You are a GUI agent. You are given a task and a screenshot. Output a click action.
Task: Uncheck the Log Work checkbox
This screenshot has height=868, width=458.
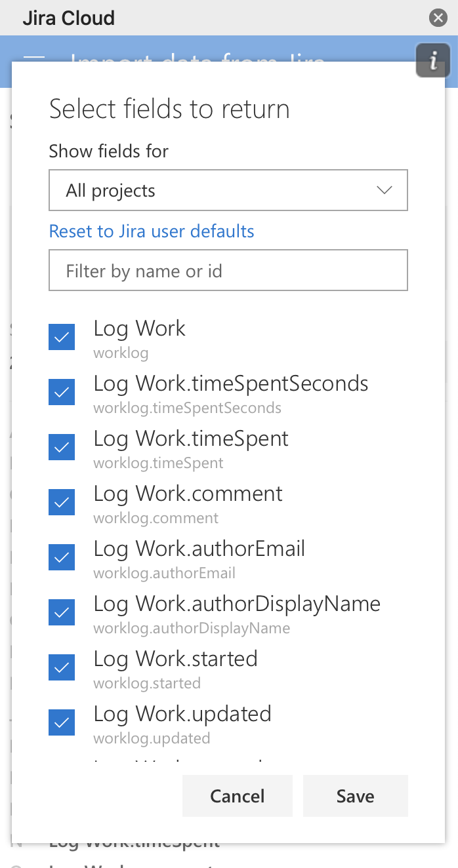tap(62, 337)
